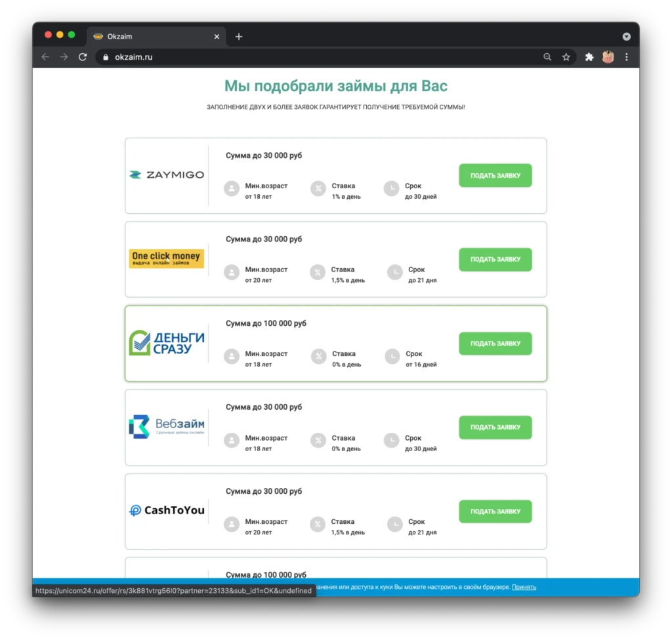Open the Chrome three-dot menu
Image resolution: width=672 pixels, height=640 pixels.
pos(627,57)
